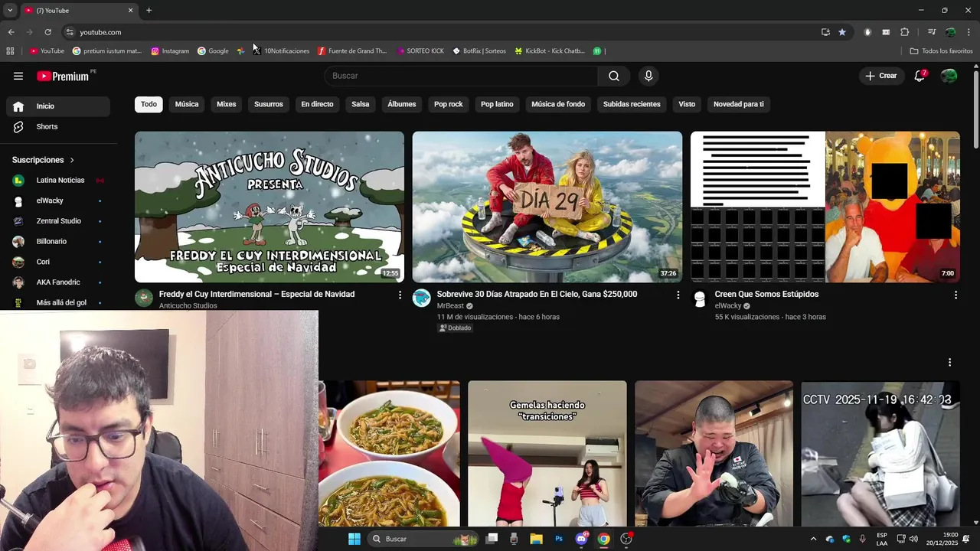Open the Zentral Studio subscription

tap(58, 221)
